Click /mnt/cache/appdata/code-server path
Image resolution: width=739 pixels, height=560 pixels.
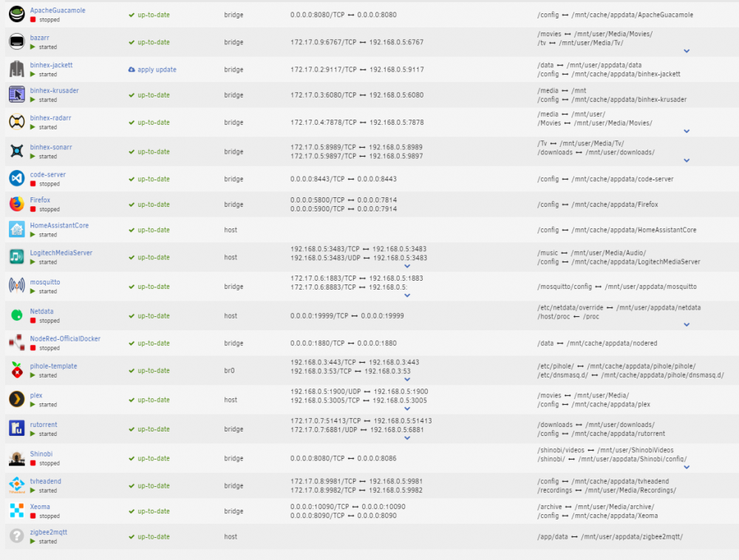coord(622,179)
